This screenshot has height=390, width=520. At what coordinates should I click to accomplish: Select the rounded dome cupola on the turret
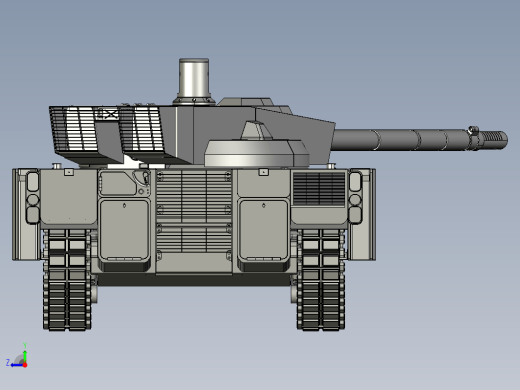tap(257, 153)
